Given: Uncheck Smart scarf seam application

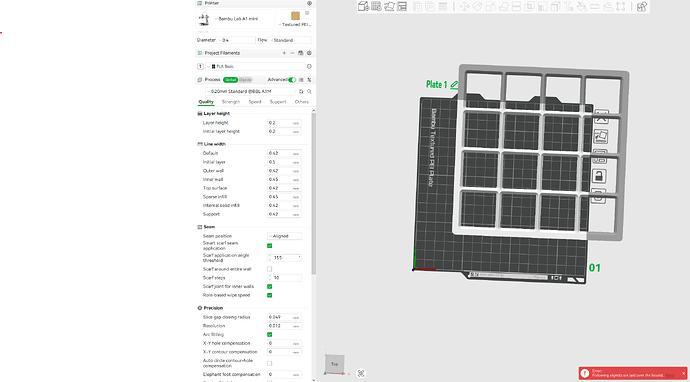Looking at the screenshot, I should (269, 246).
